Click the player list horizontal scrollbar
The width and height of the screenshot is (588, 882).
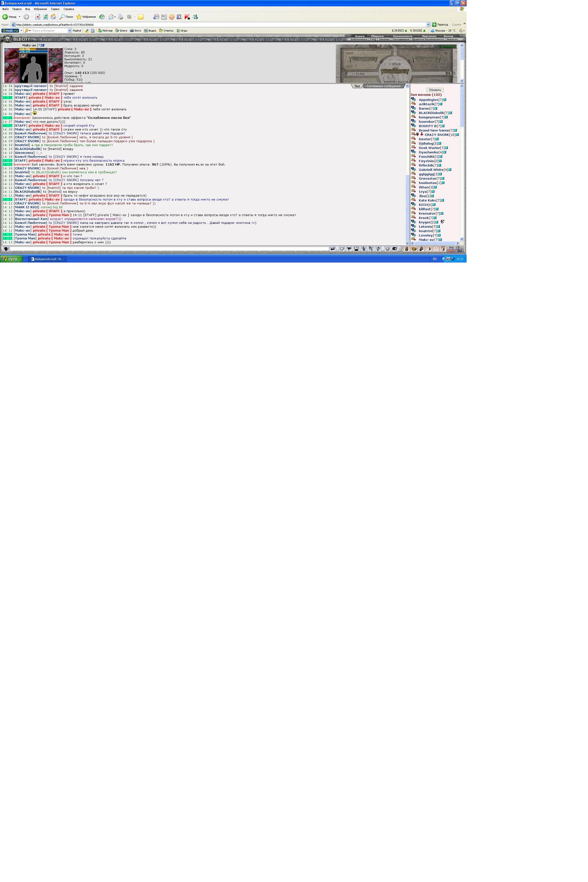[435, 243]
